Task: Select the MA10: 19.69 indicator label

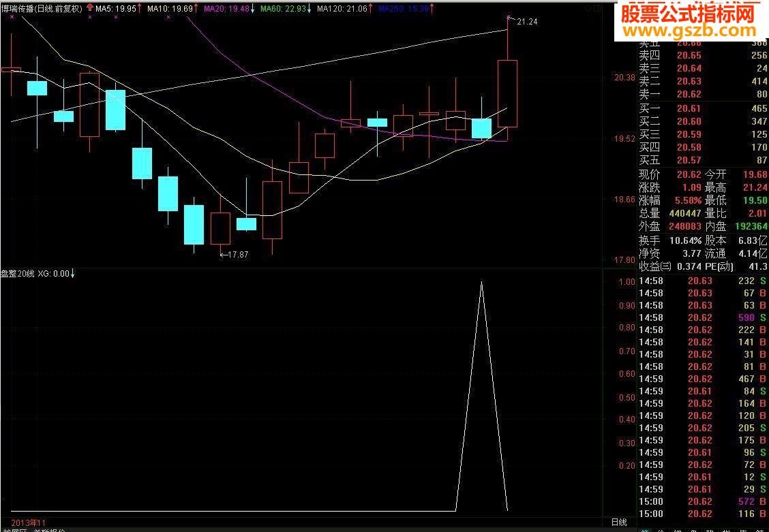Action: (169, 8)
